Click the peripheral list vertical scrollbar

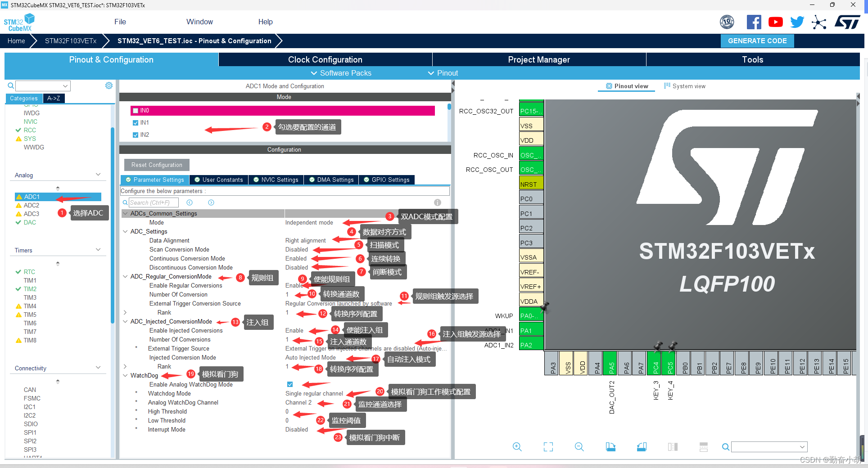[x=113, y=225]
